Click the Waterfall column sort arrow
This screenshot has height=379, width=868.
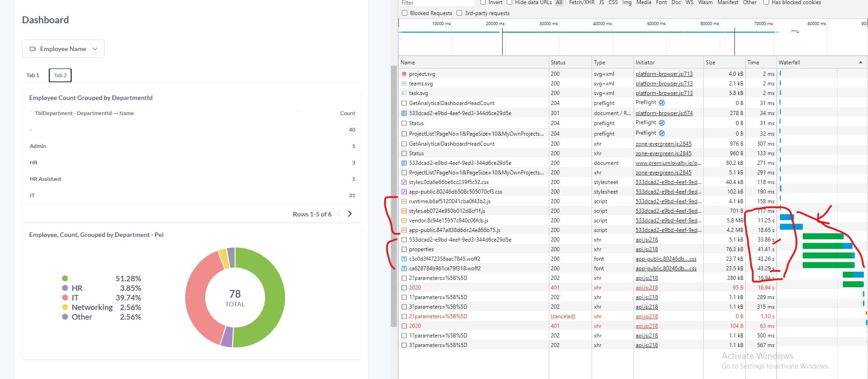(861, 63)
